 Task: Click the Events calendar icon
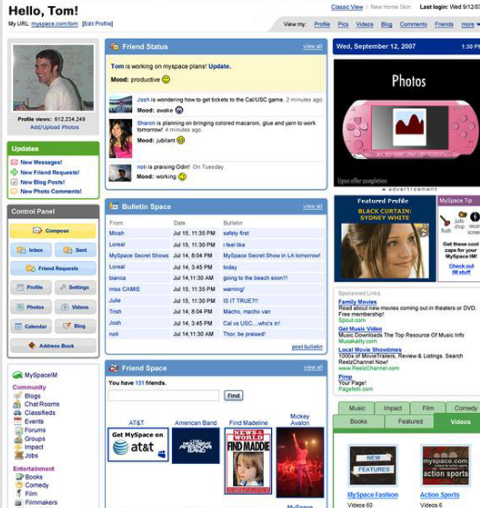coord(18,421)
